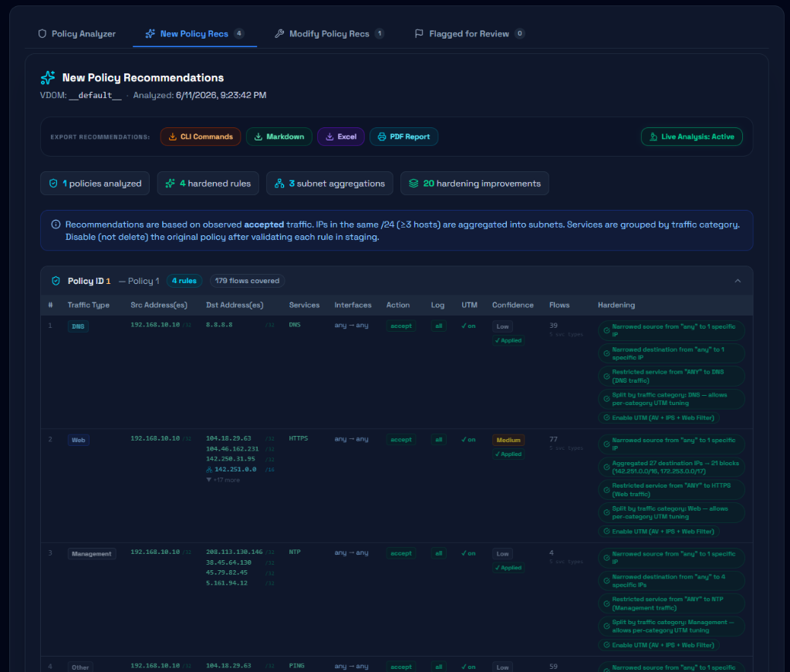Click the flag icon on Flagged for Review tab

click(419, 34)
